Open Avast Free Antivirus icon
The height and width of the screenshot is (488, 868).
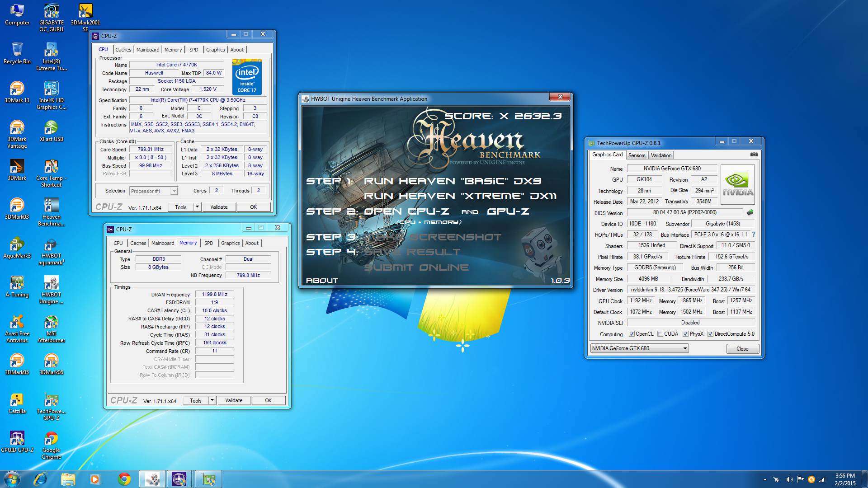point(17,329)
